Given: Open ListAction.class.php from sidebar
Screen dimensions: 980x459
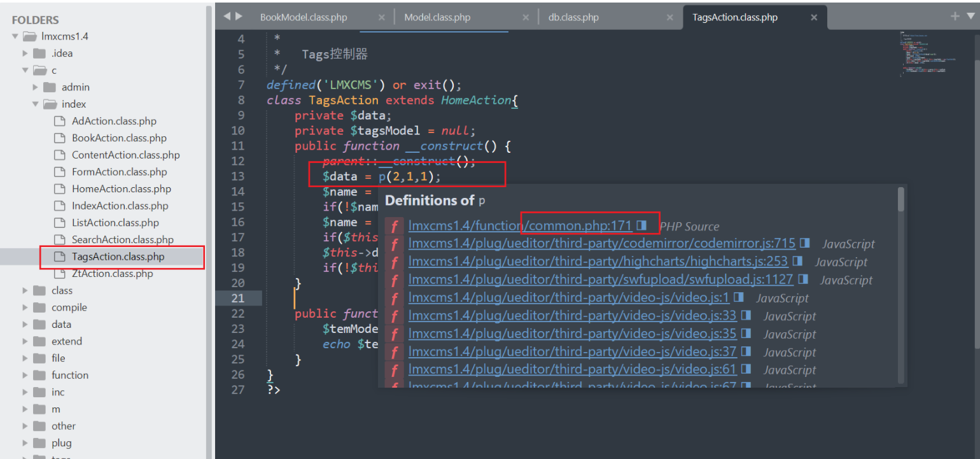Looking at the screenshot, I should pos(115,223).
